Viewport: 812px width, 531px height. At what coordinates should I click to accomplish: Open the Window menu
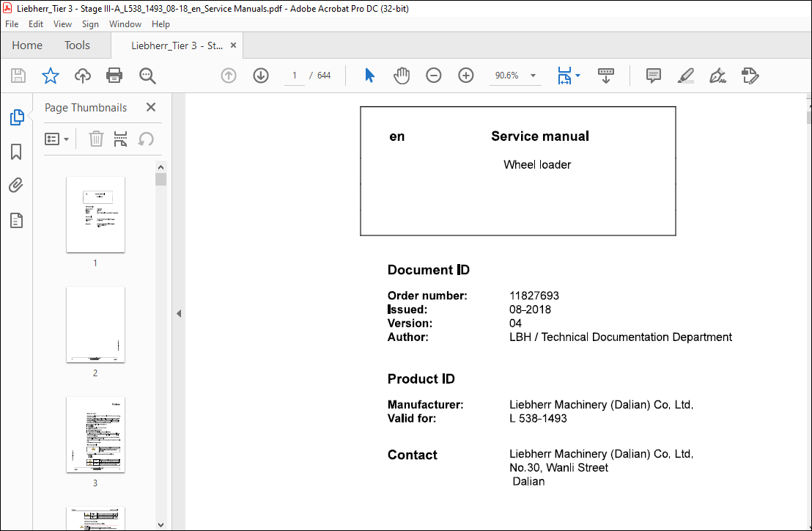click(x=125, y=23)
